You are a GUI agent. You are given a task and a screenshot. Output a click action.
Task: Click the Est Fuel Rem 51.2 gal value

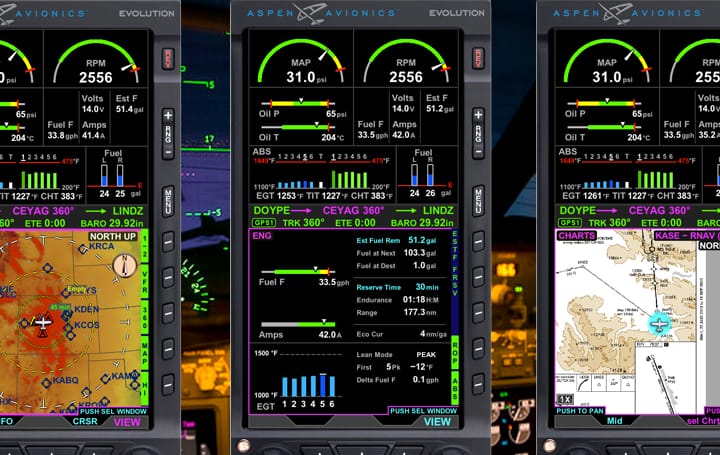pos(422,240)
